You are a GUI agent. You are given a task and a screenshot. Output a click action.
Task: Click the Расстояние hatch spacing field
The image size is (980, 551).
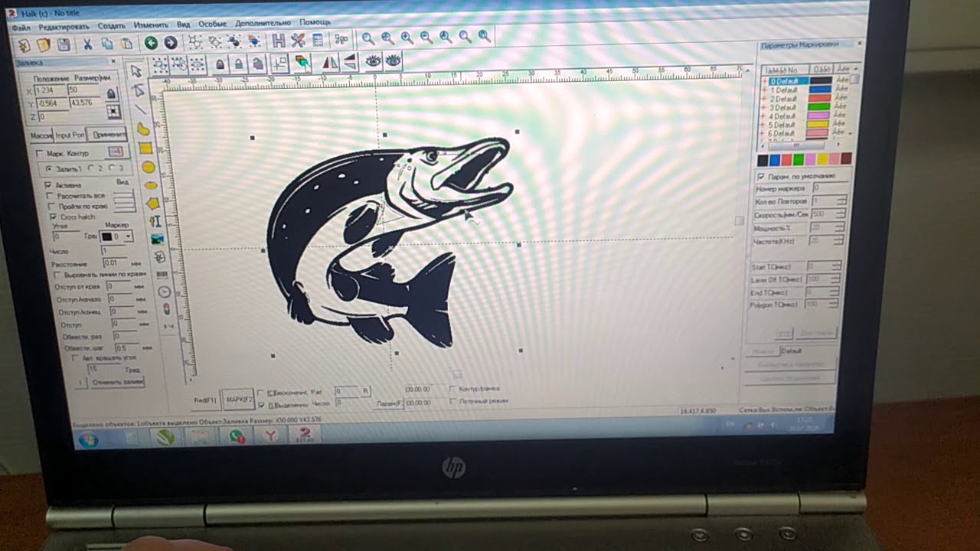click(116, 263)
